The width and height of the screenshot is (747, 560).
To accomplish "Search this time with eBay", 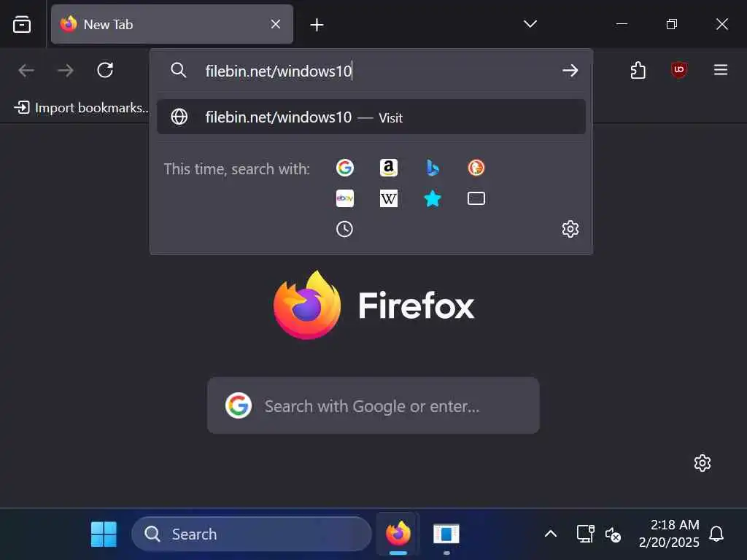I will [x=345, y=198].
